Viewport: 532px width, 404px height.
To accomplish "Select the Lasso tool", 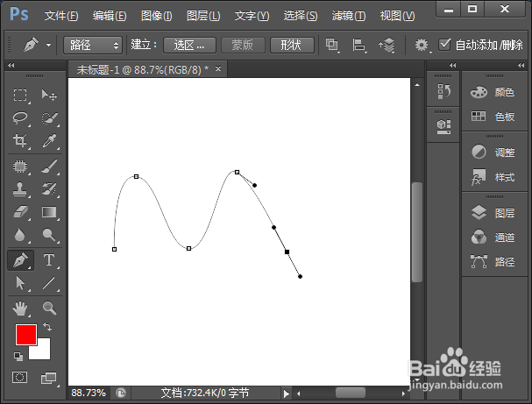I will [x=20, y=117].
